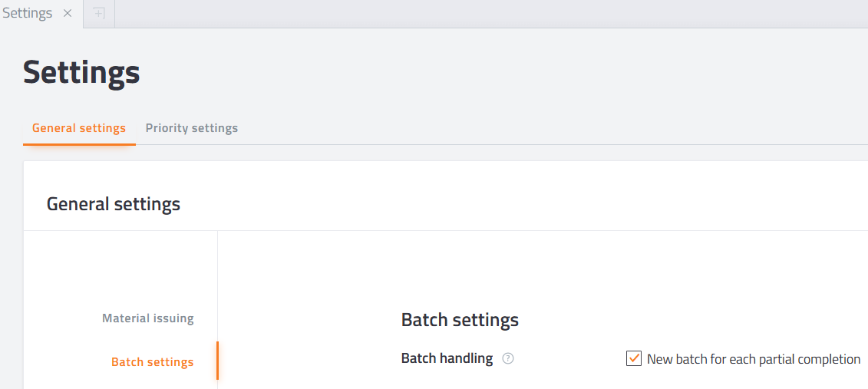Screen dimensions: 868x389
Task: Click the white space above the Batch settings heading
Action: tap(543, 269)
